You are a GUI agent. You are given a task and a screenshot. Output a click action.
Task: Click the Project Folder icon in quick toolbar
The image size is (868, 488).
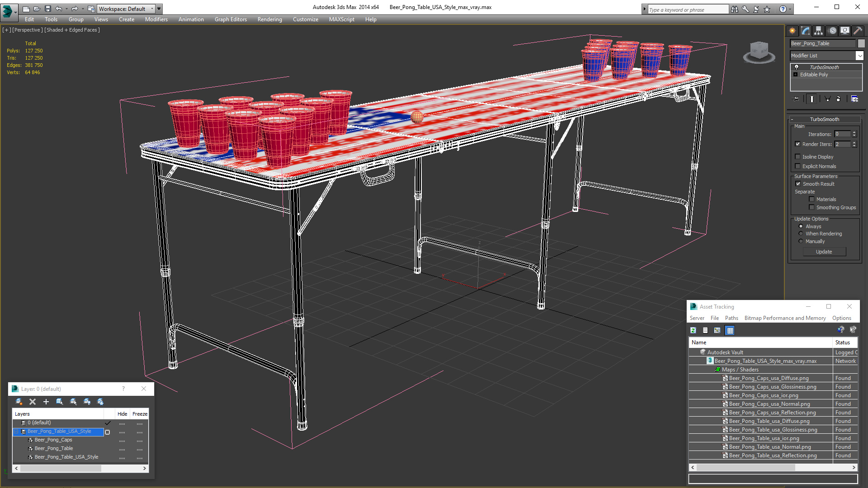(91, 9)
